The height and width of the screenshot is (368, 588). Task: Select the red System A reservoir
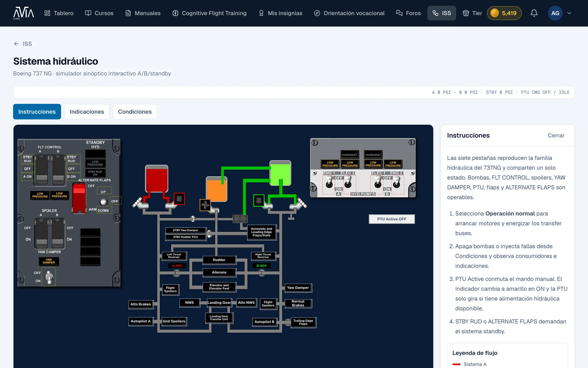coord(156,179)
